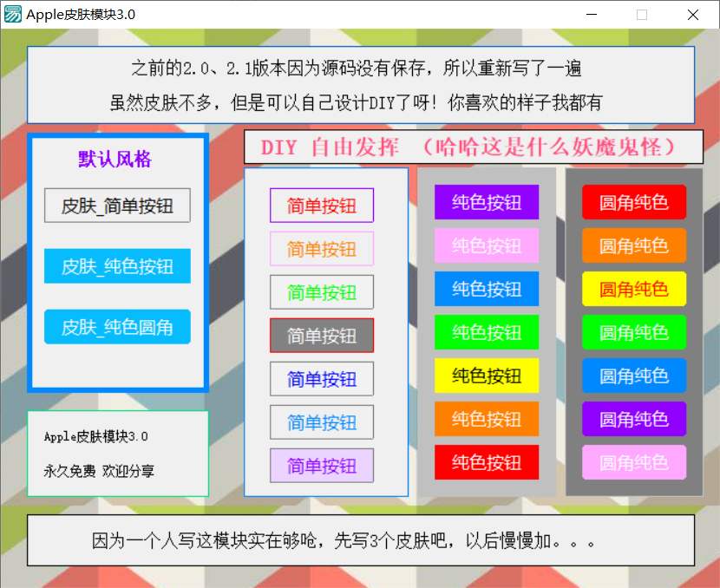Click the 默认风格 heading text

(x=115, y=160)
